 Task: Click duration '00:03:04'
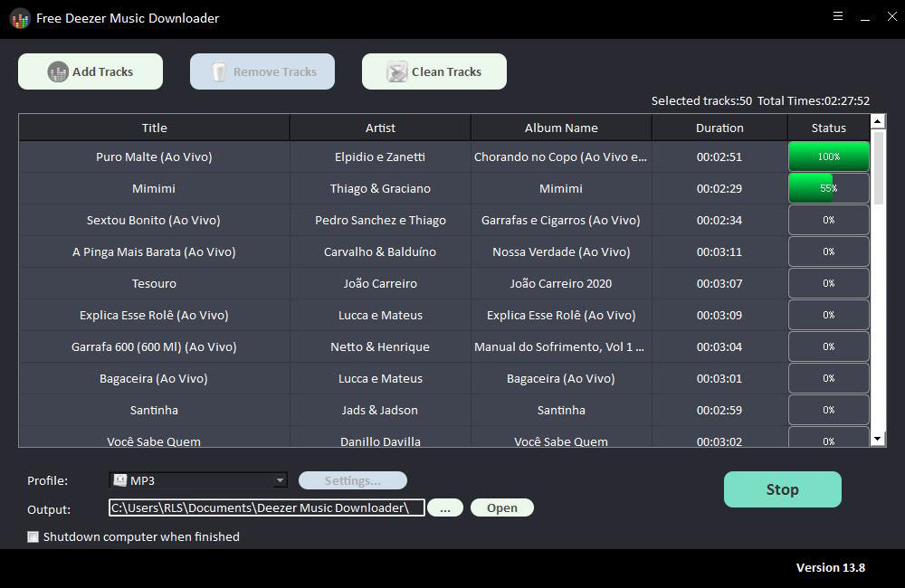(x=719, y=346)
